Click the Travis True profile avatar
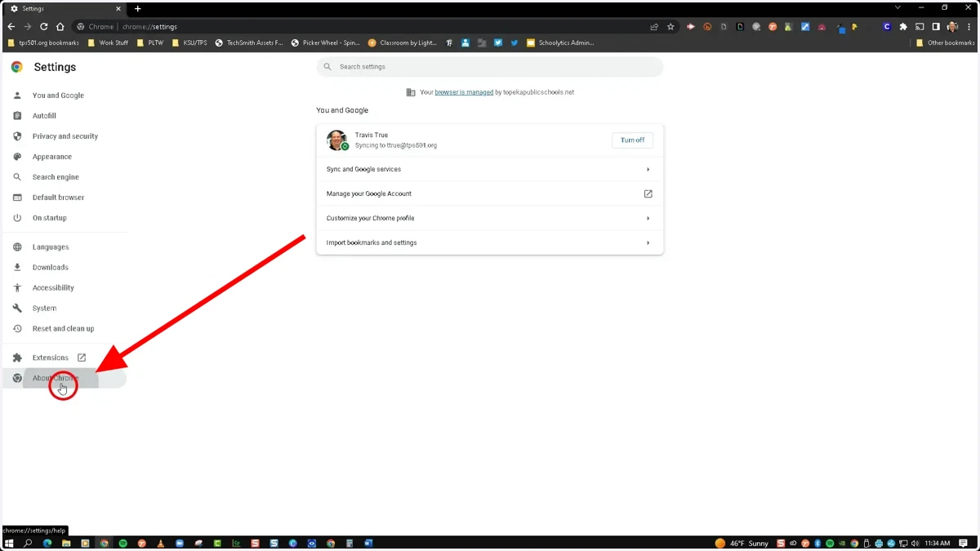Image resolution: width=980 pixels, height=551 pixels. click(x=336, y=140)
